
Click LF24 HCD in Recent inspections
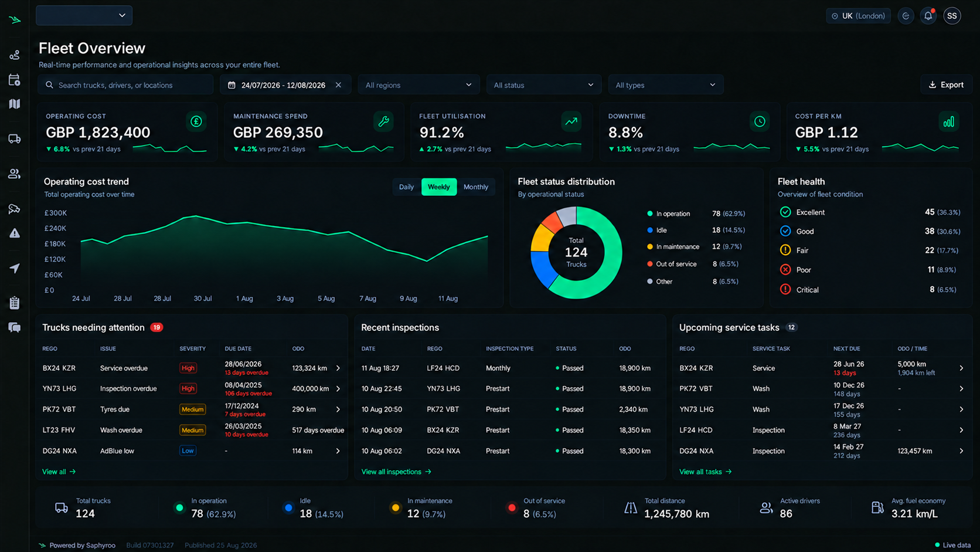point(443,368)
